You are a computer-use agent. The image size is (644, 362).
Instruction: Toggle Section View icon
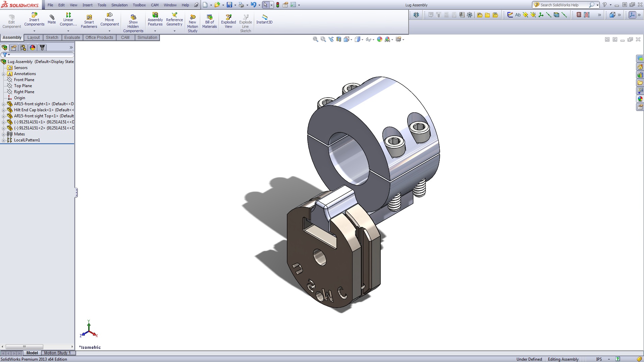pyautogui.click(x=339, y=39)
